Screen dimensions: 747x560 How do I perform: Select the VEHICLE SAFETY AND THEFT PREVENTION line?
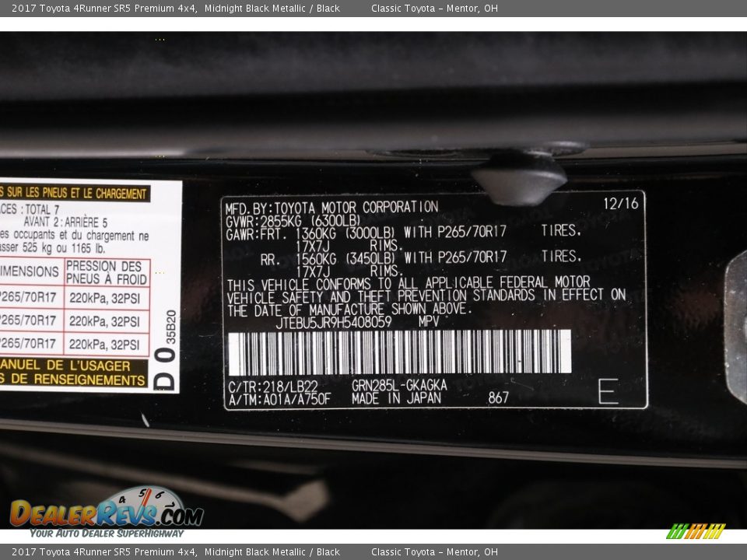(426, 296)
